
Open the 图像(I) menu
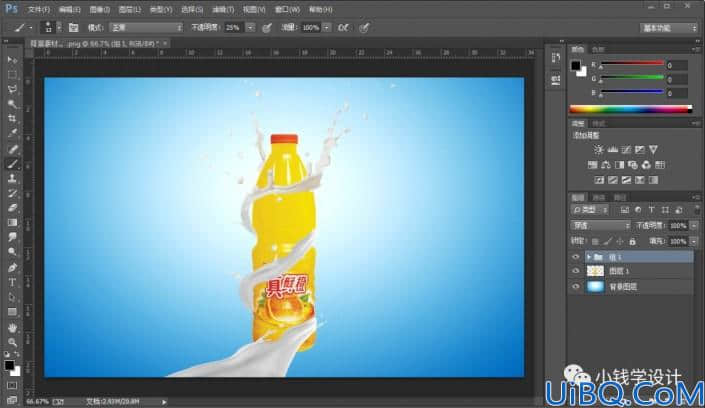pos(99,9)
